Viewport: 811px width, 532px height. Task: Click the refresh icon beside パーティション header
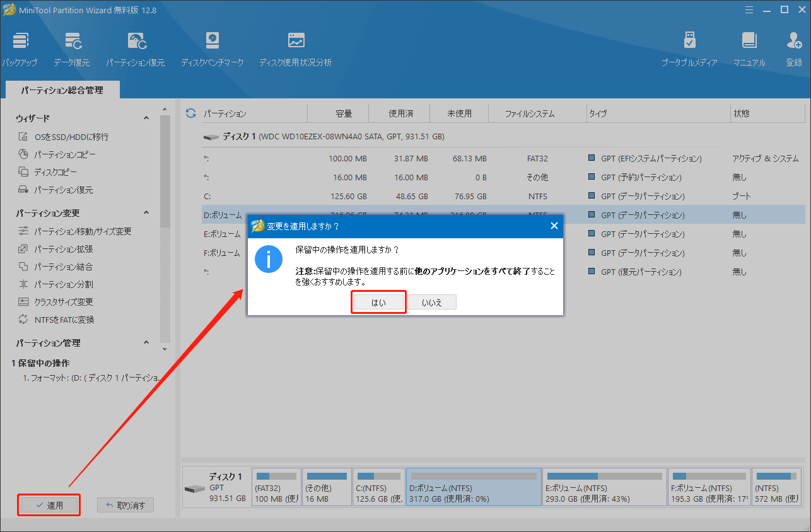coord(190,113)
